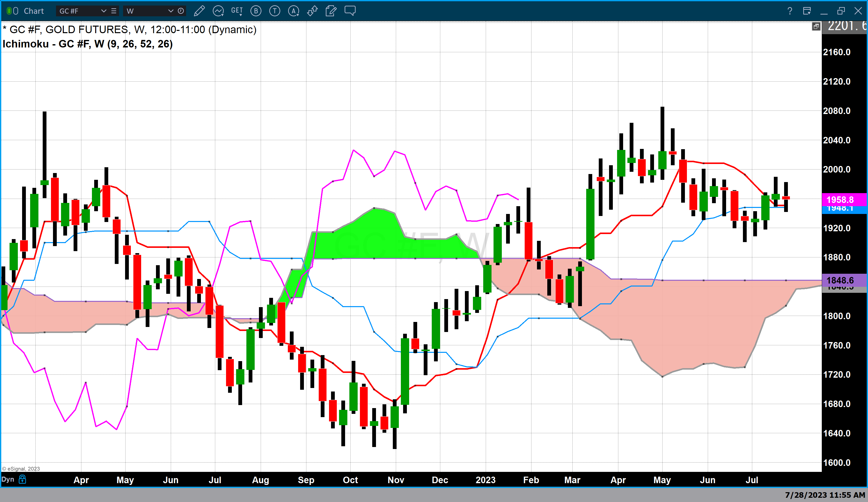Expand the GC #F symbol dropdown

click(x=103, y=11)
